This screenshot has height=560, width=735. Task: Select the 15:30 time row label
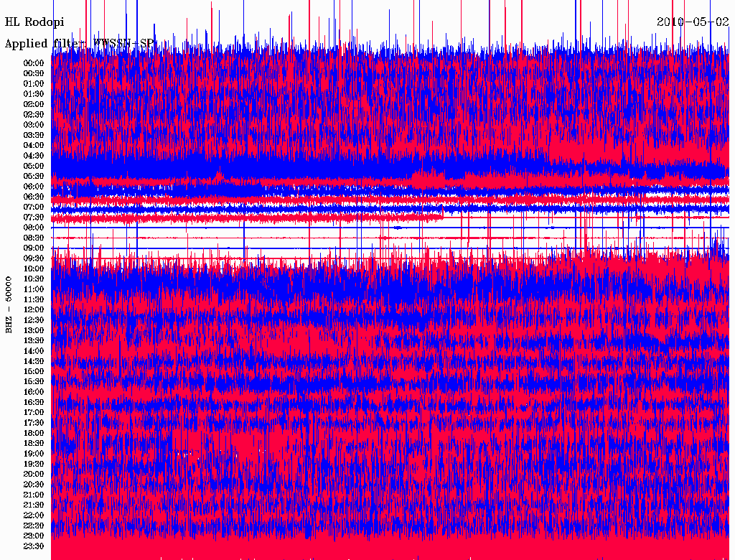pyautogui.click(x=34, y=382)
